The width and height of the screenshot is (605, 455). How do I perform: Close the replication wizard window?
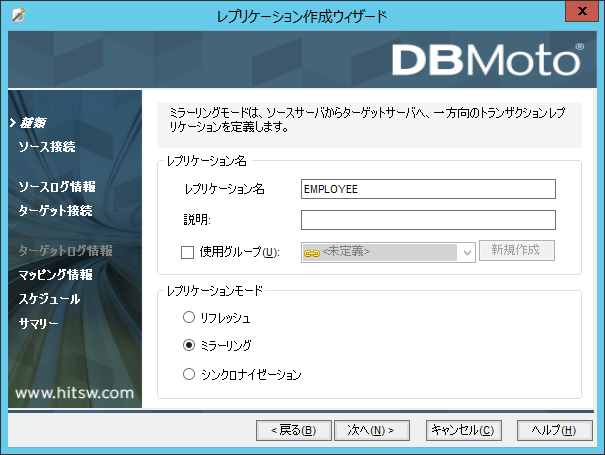click(x=582, y=11)
